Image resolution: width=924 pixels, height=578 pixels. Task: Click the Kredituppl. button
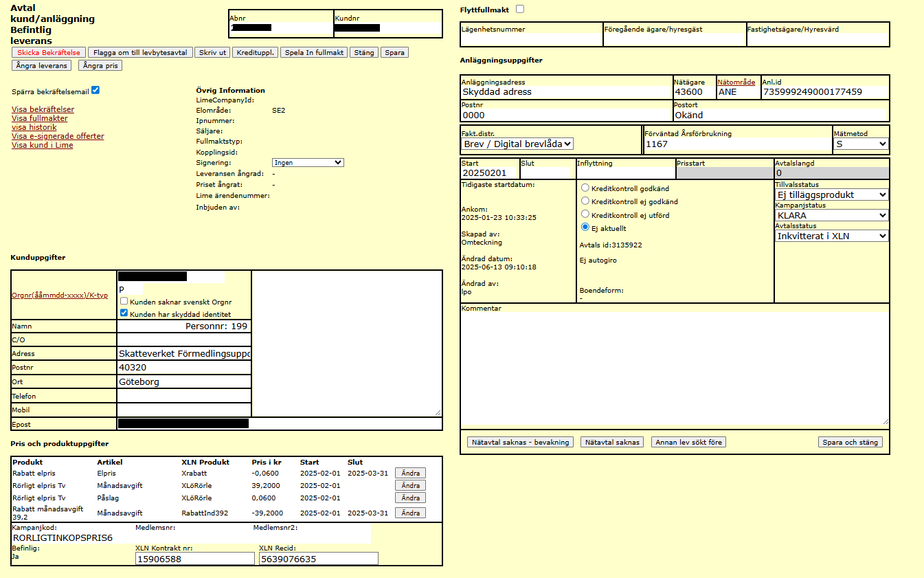point(255,52)
